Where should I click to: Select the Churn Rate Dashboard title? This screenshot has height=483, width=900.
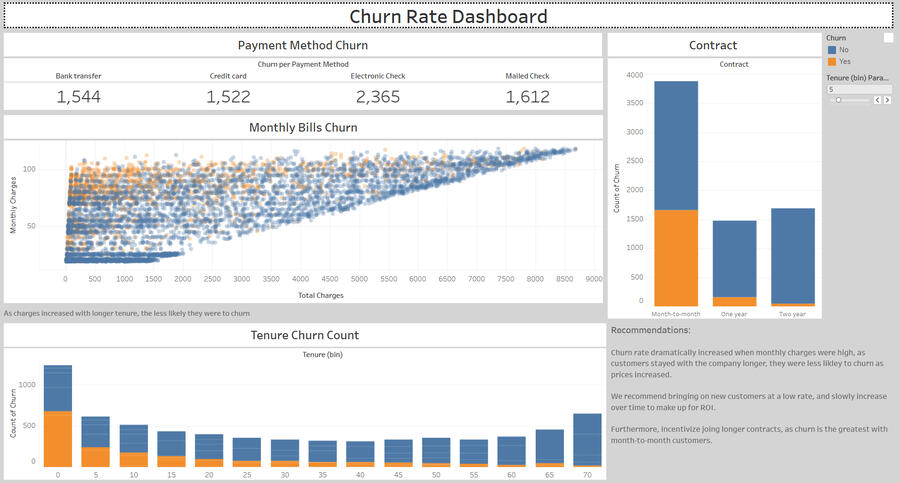pos(449,17)
